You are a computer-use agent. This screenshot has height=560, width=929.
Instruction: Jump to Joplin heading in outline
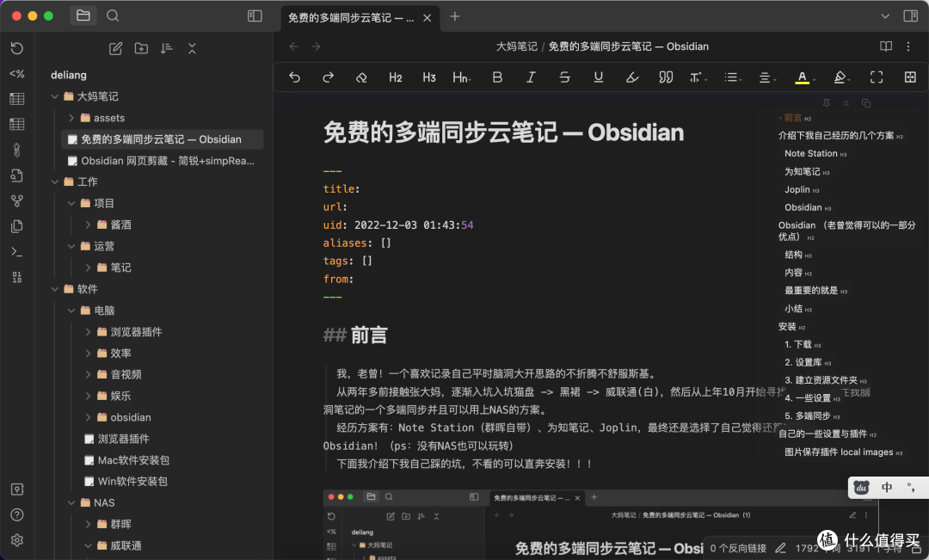(x=797, y=189)
